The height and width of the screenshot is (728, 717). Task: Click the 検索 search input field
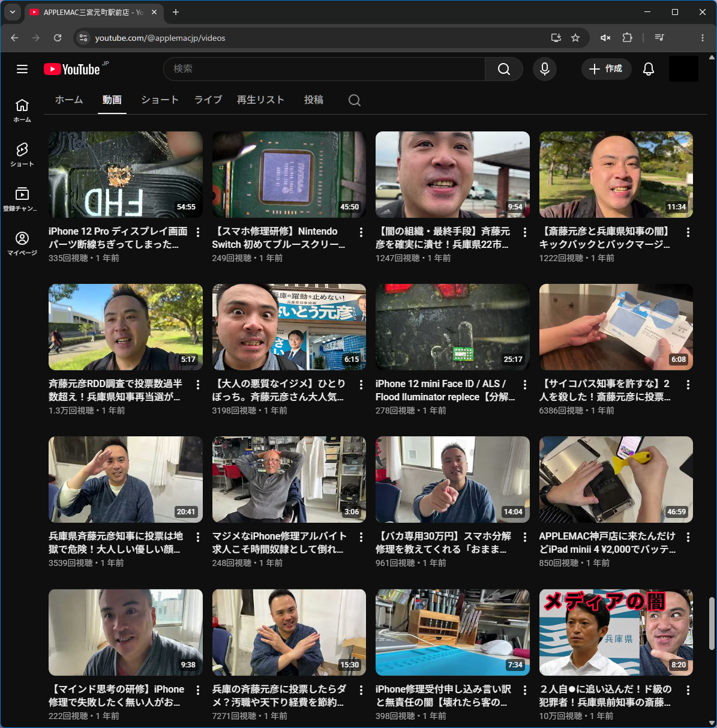pos(324,69)
